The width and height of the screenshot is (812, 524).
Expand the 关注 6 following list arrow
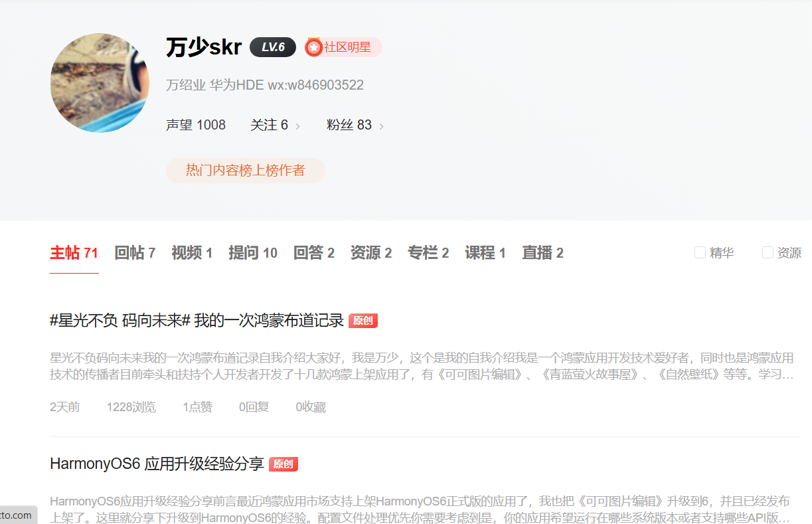coord(297,126)
